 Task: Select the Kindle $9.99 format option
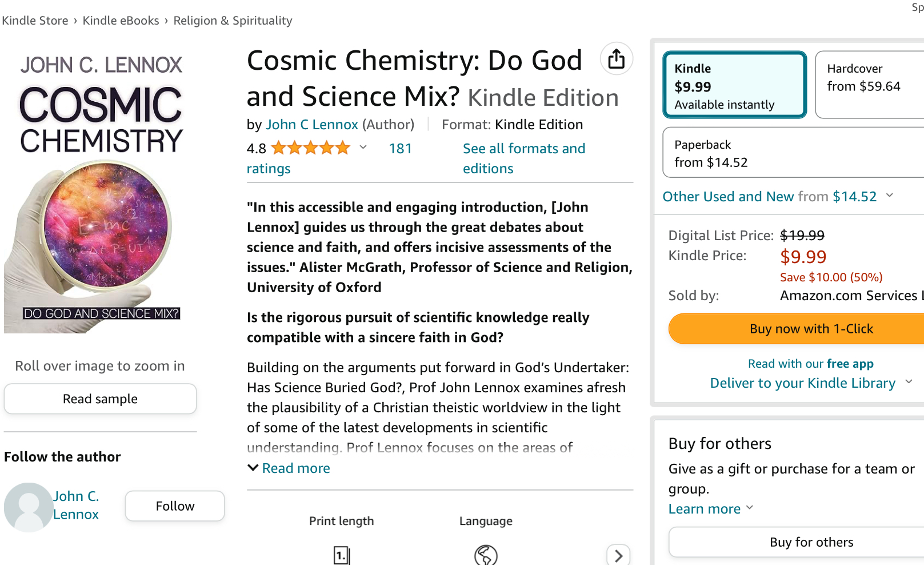pos(734,85)
